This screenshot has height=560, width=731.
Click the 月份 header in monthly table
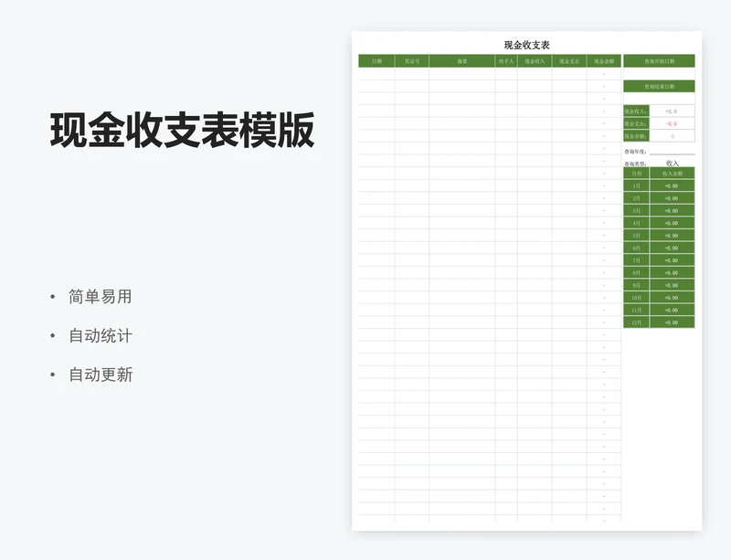pyautogui.click(x=636, y=174)
